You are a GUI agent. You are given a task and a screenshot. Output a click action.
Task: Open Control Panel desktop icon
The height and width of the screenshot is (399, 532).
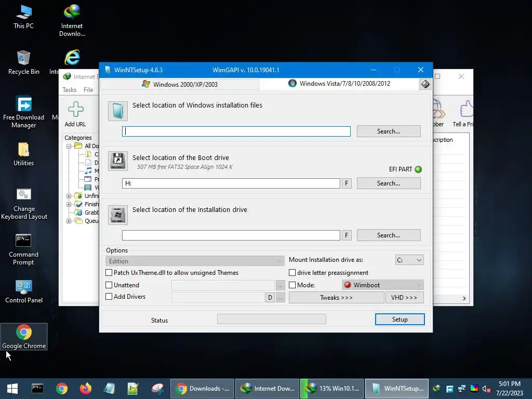[x=24, y=292]
